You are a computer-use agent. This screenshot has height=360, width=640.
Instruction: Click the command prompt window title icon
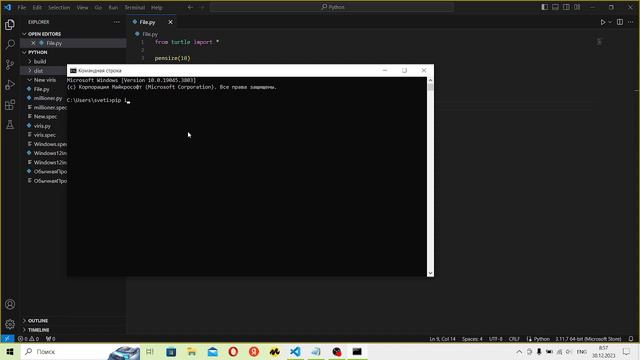click(73, 71)
